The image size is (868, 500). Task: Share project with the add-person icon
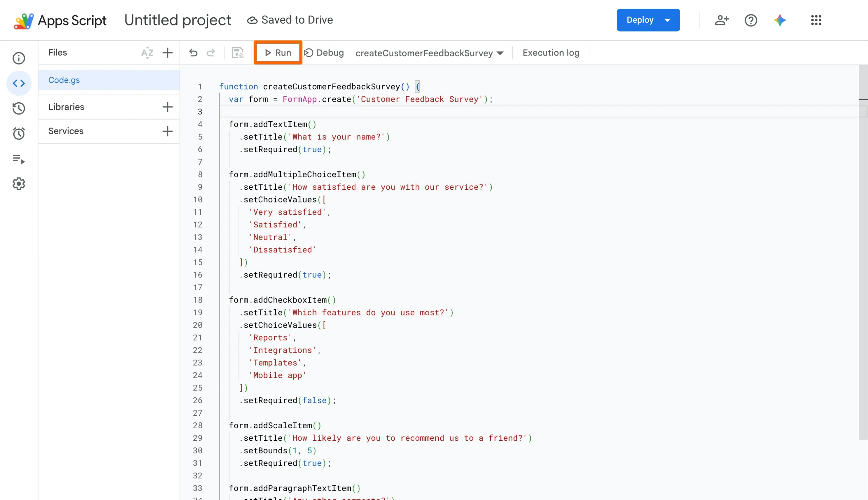point(722,20)
